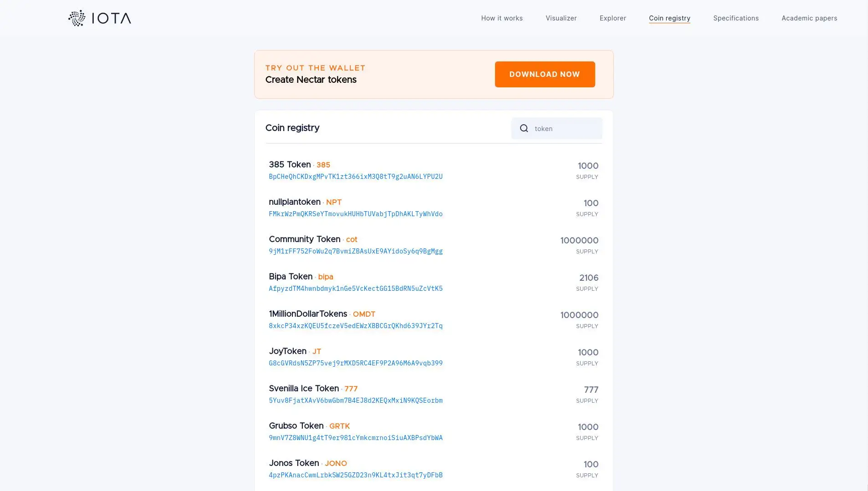Click the bipa ticker symbol
The height and width of the screenshot is (491, 868).
(326, 277)
